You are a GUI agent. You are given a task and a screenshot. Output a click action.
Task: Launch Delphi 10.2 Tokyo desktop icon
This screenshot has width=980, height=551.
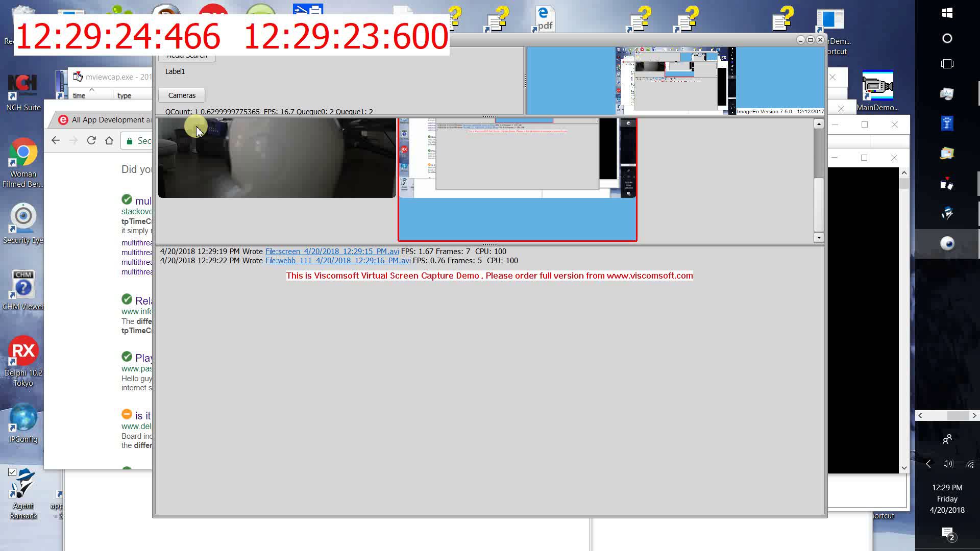tap(23, 361)
